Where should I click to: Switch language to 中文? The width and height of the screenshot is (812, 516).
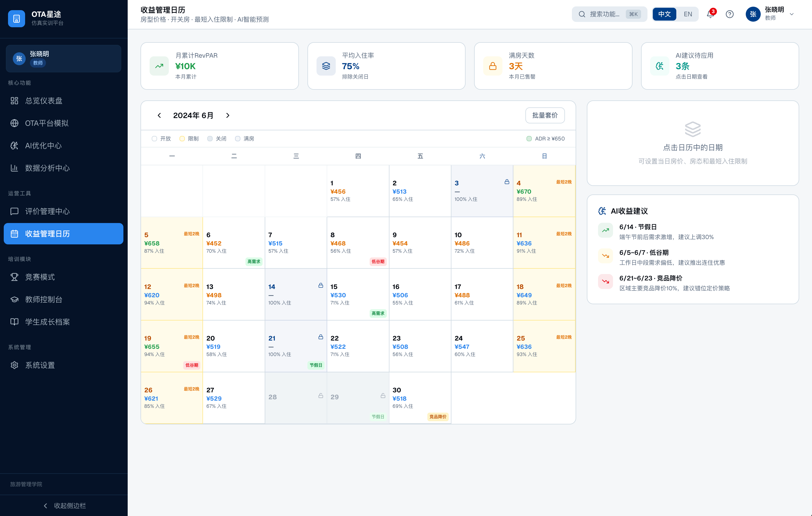(664, 14)
